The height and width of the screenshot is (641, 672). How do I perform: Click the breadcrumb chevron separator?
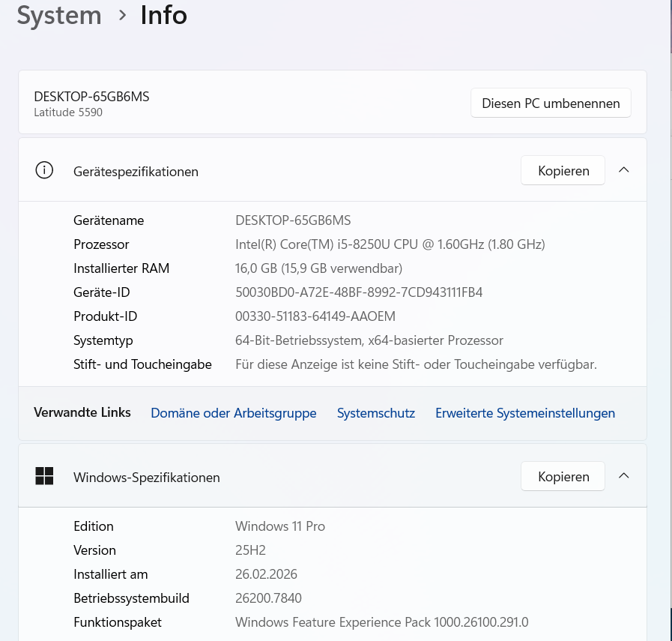[123, 16]
